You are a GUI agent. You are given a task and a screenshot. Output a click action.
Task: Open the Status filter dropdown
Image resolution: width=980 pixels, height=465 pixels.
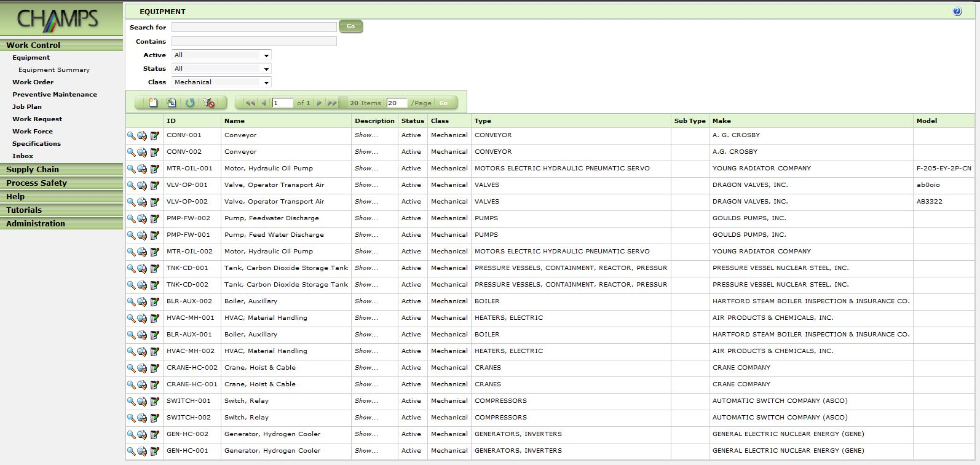click(221, 69)
